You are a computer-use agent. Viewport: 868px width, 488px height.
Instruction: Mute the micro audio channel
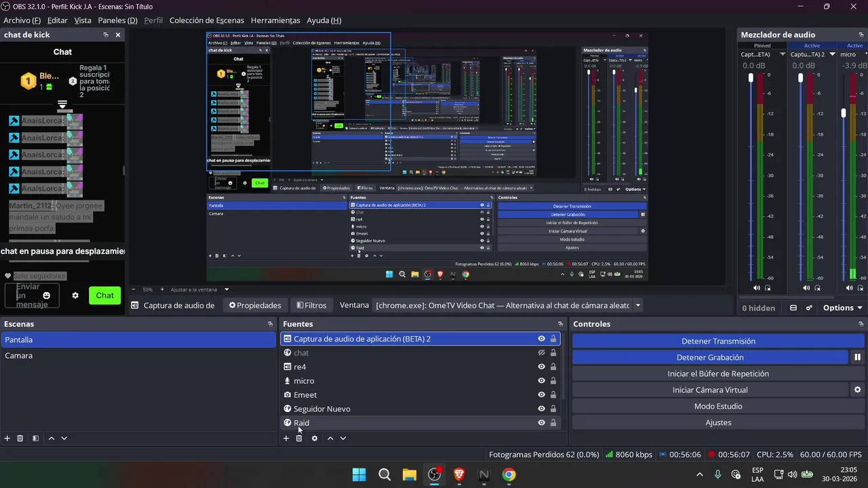(x=850, y=288)
